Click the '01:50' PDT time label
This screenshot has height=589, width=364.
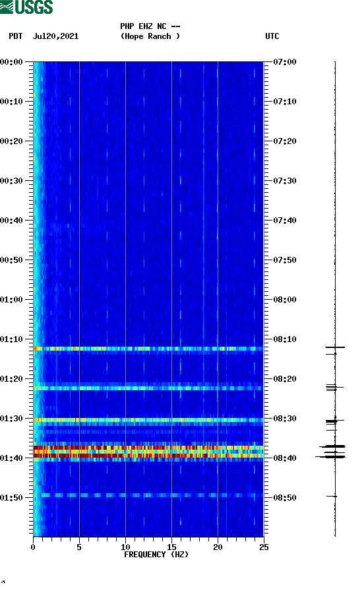[x=12, y=498]
